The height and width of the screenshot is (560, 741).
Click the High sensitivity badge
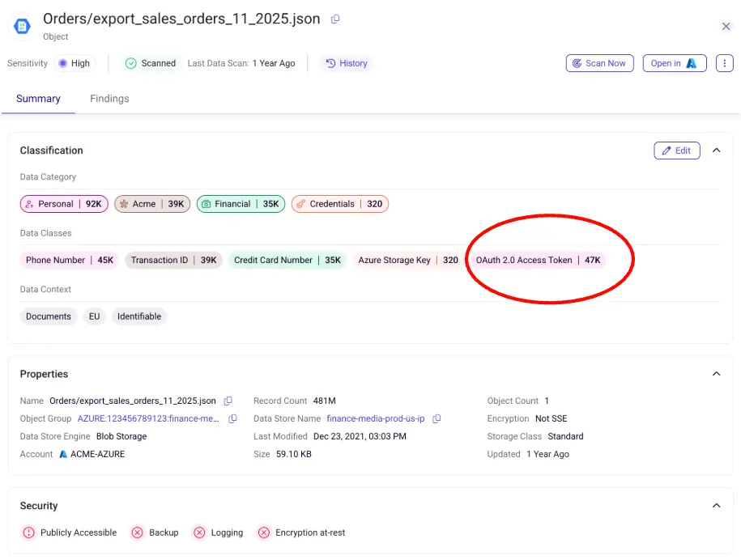pos(75,63)
